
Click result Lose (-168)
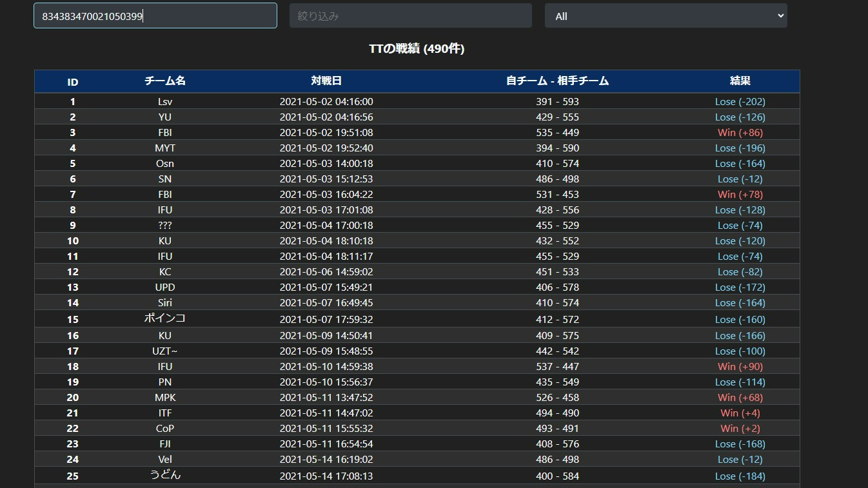[740, 444]
